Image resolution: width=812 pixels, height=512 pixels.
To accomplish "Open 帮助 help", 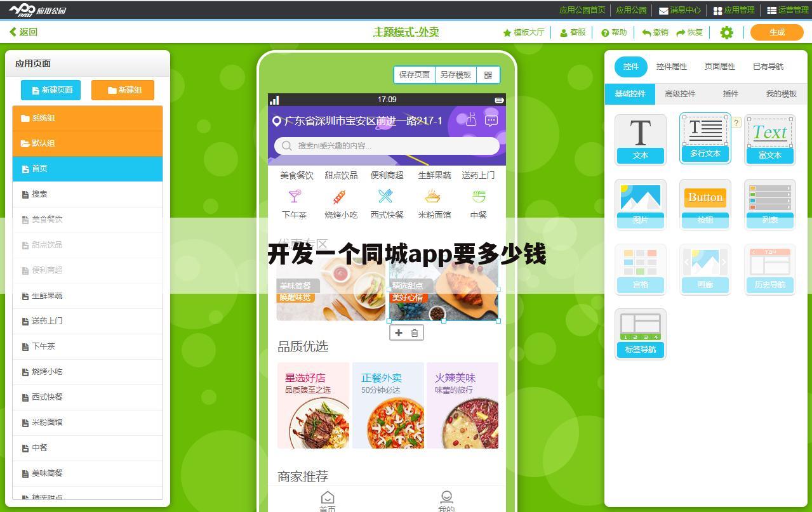I will click(x=615, y=32).
